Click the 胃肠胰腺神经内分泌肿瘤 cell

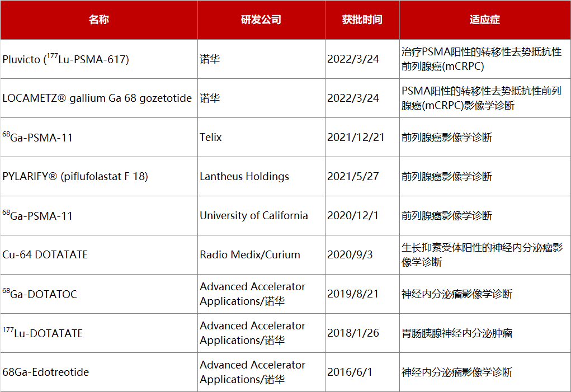(485, 333)
